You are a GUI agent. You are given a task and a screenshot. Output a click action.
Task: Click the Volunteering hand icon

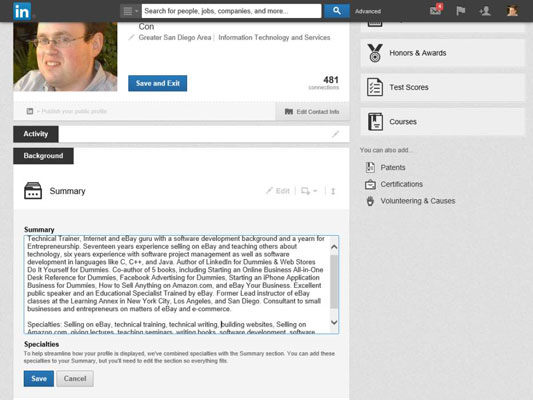pos(370,201)
